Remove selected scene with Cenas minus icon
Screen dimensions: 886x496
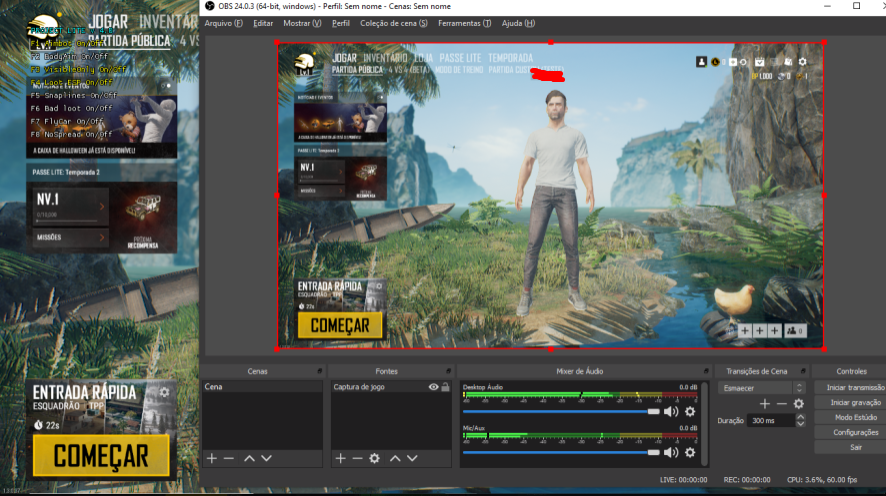(229, 458)
